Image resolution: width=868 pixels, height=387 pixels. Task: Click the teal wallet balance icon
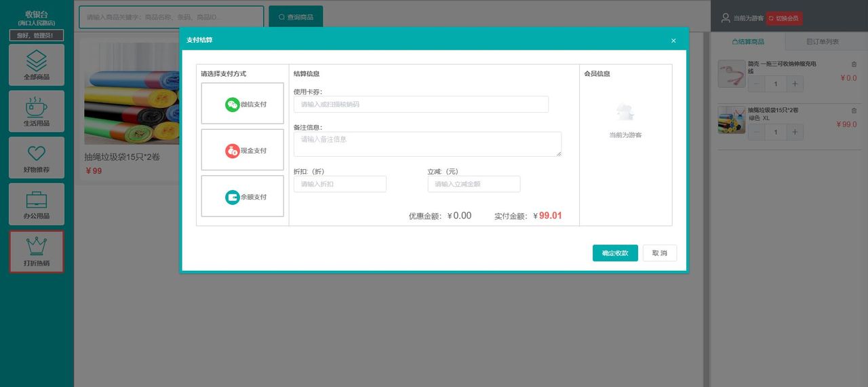tap(233, 197)
